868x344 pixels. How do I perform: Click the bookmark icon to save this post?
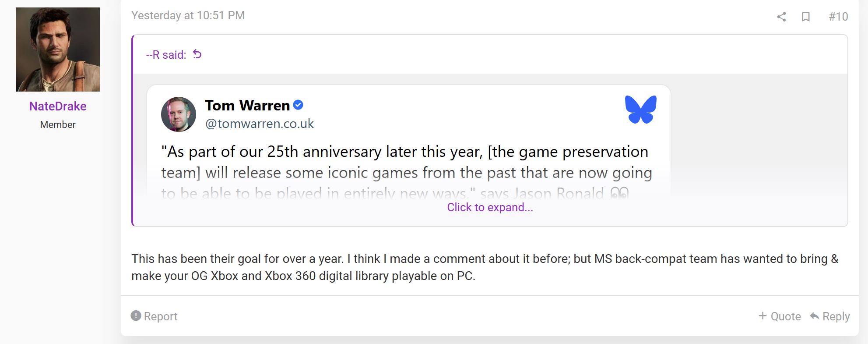[806, 18]
